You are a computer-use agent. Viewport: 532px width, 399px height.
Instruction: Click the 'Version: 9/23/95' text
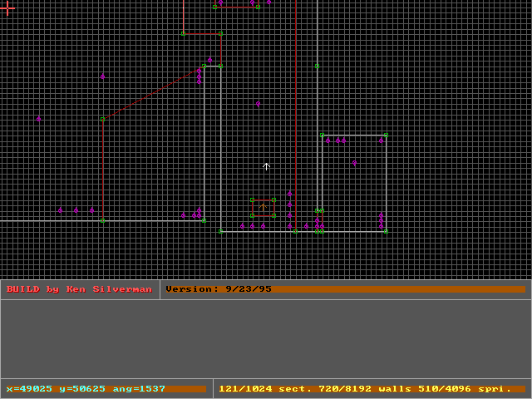coord(219,289)
